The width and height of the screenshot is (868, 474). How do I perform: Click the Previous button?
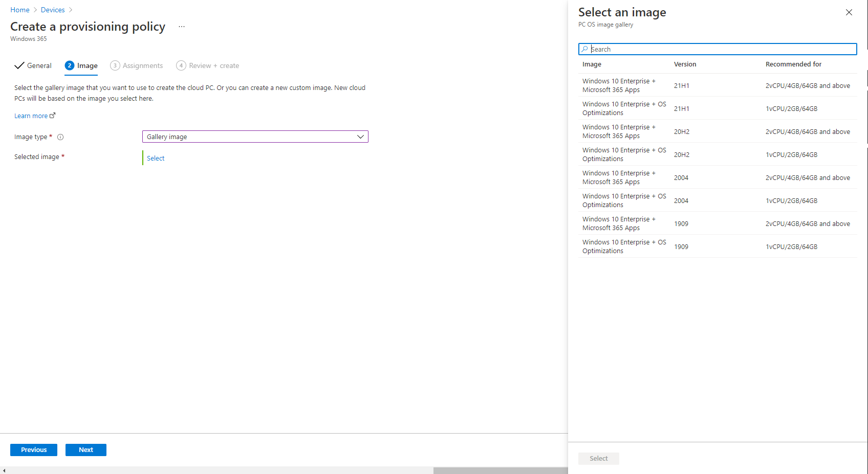point(34,450)
